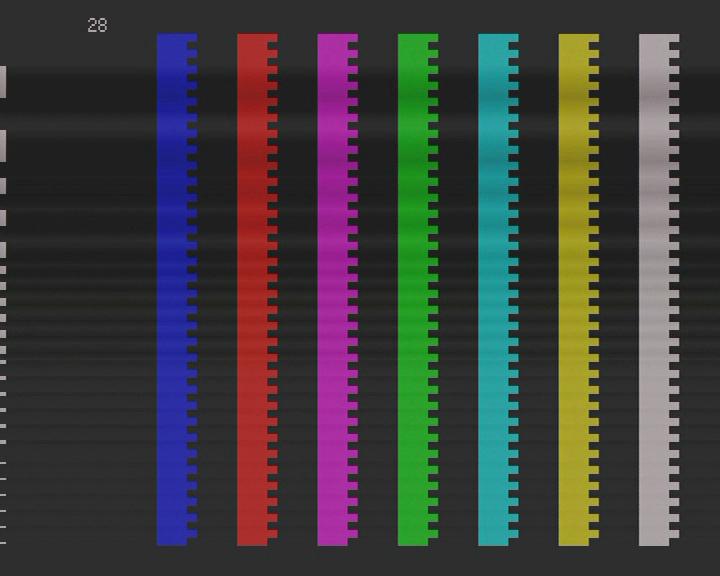Click the blue vertical color bar

173,290
